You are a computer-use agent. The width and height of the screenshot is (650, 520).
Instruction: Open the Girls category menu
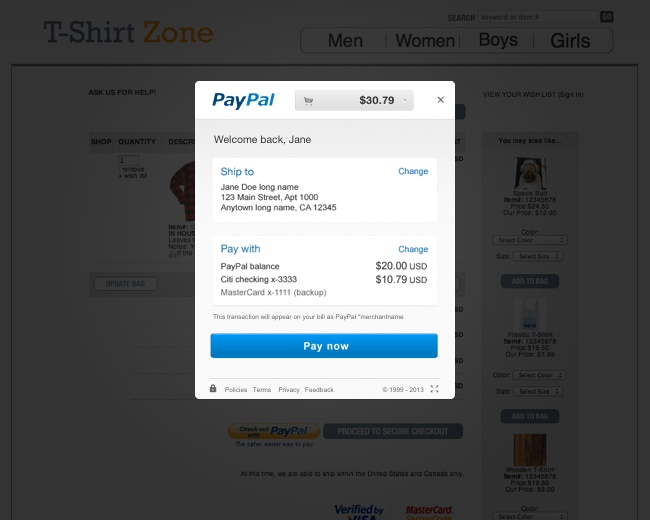(570, 41)
